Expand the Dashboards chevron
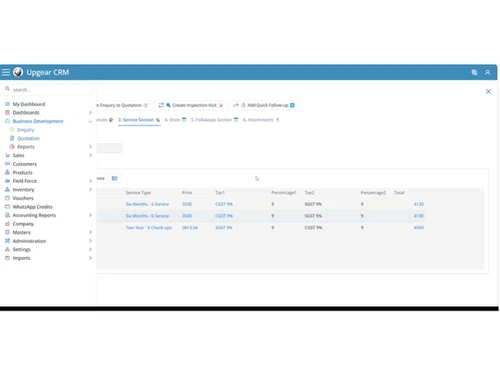Image resolution: width=500 pixels, height=375 pixels. point(90,113)
